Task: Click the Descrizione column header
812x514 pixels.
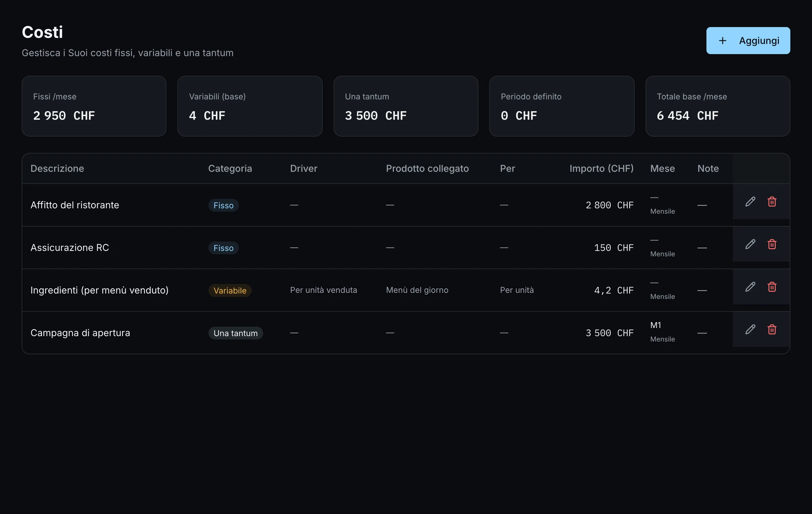Action: click(x=57, y=168)
